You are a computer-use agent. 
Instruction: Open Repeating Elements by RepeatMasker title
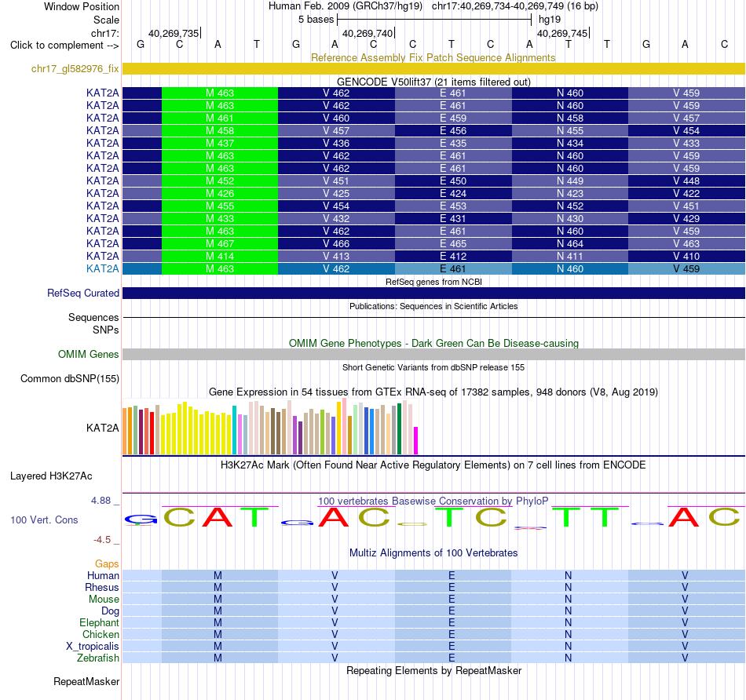(x=433, y=670)
